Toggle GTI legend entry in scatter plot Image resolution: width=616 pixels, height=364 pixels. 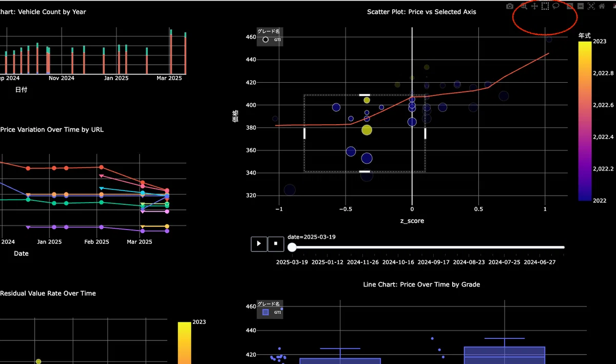tap(270, 39)
